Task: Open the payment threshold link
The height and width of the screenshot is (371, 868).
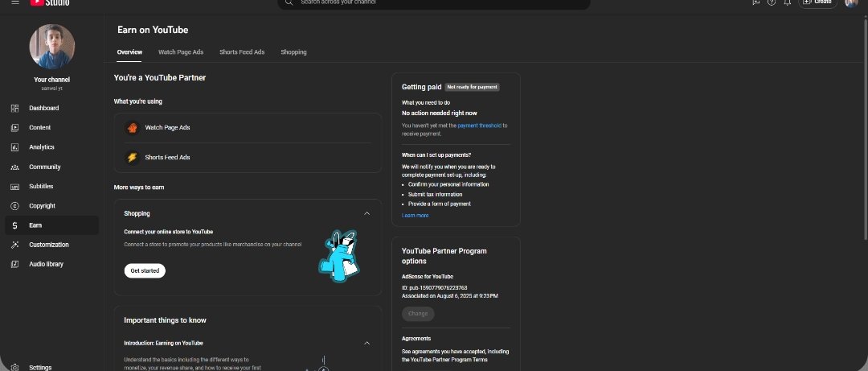Action: point(479,126)
